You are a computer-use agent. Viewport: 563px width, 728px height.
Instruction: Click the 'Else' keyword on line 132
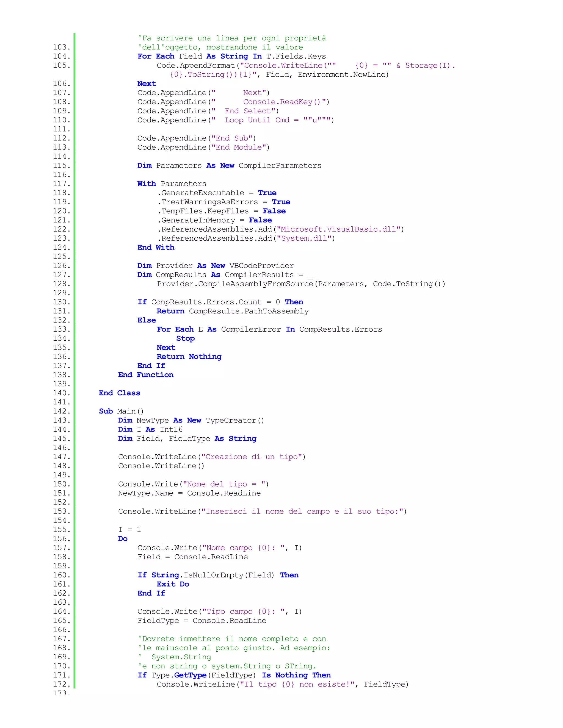click(147, 320)
